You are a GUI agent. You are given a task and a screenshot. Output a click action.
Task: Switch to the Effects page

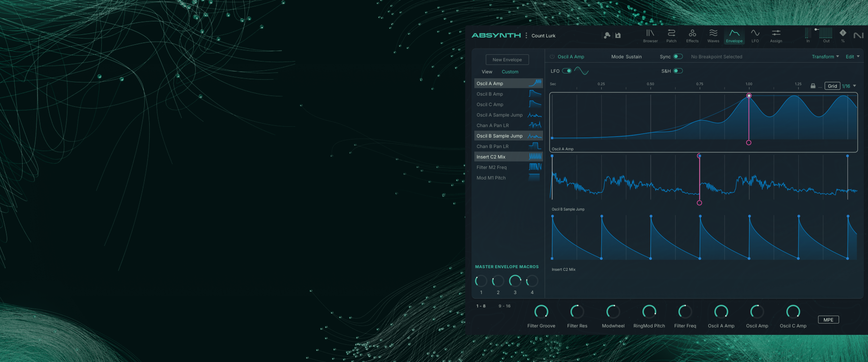tap(692, 36)
